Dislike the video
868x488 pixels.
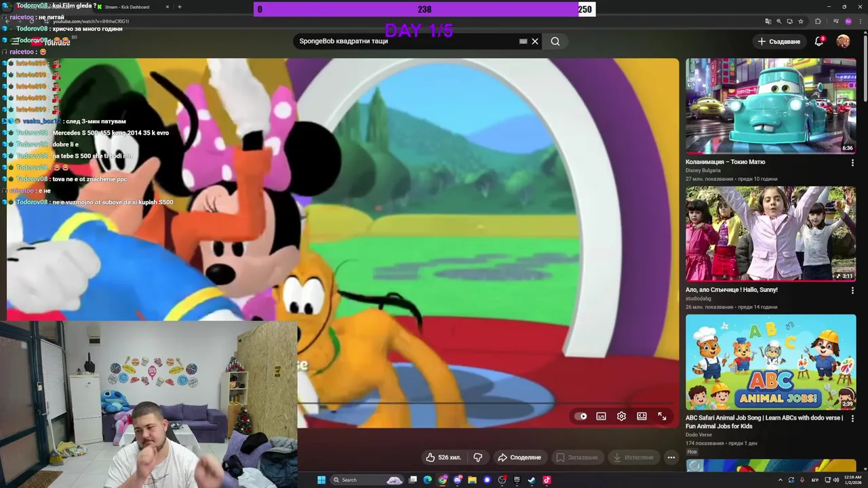click(x=477, y=457)
